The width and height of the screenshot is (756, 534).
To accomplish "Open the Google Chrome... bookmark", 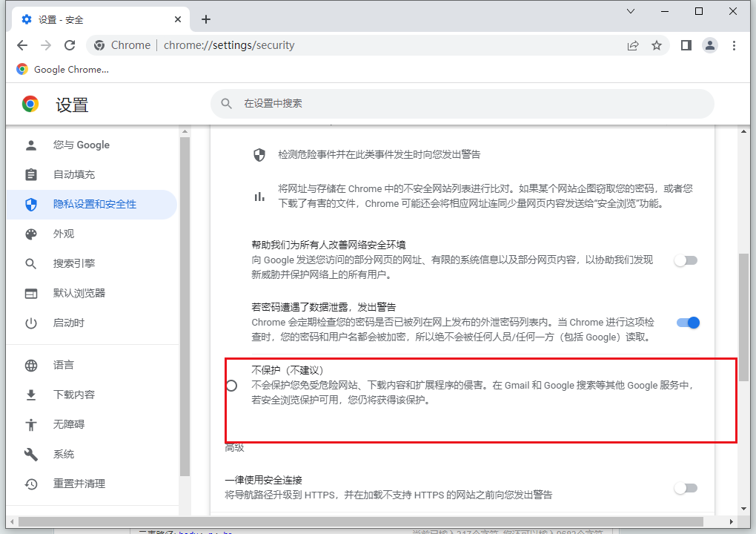I will pos(63,70).
